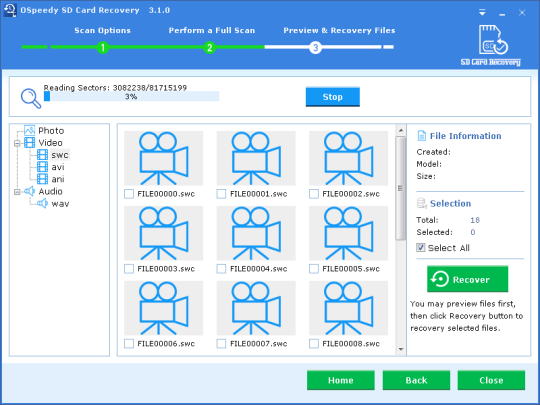Collapse the Audio tree node
The image size is (540, 405).
click(x=17, y=191)
